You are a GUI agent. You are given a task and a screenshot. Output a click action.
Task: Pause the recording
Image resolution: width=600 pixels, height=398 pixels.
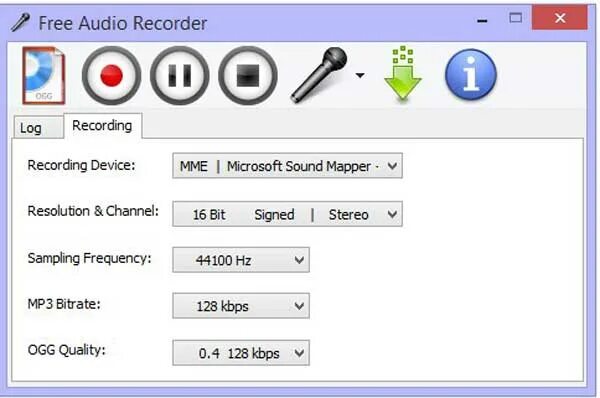179,75
